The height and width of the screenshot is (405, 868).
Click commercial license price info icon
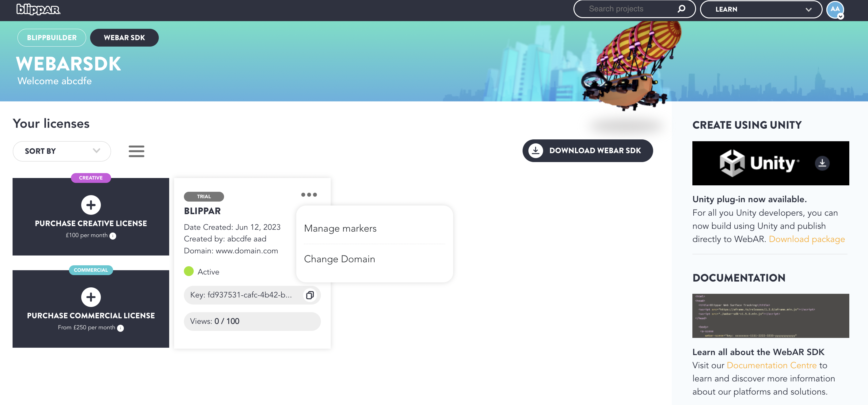tap(120, 328)
